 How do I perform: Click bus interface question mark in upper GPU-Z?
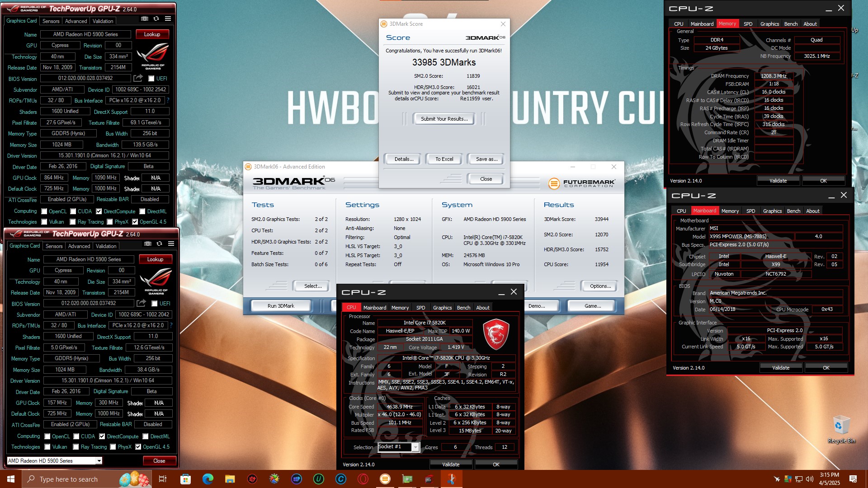coord(168,100)
